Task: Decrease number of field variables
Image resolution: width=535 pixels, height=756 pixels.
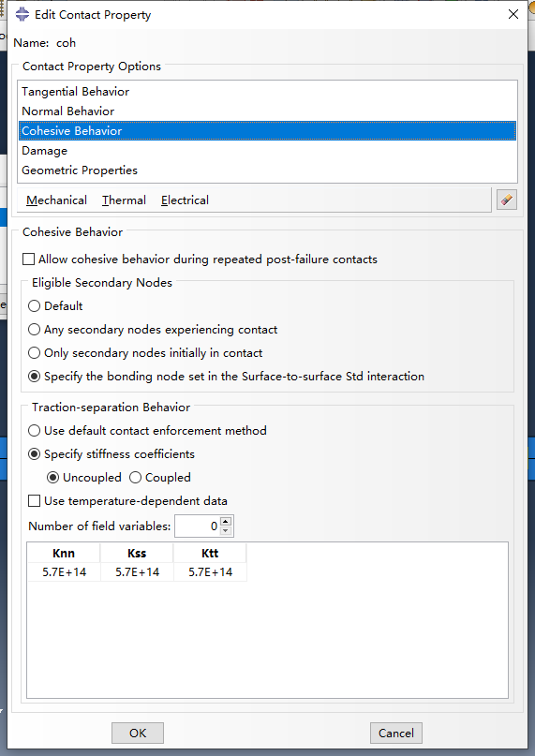Action: click(226, 531)
